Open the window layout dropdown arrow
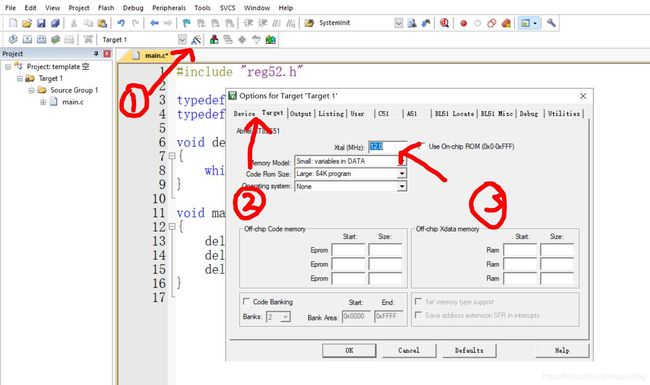 [x=535, y=23]
